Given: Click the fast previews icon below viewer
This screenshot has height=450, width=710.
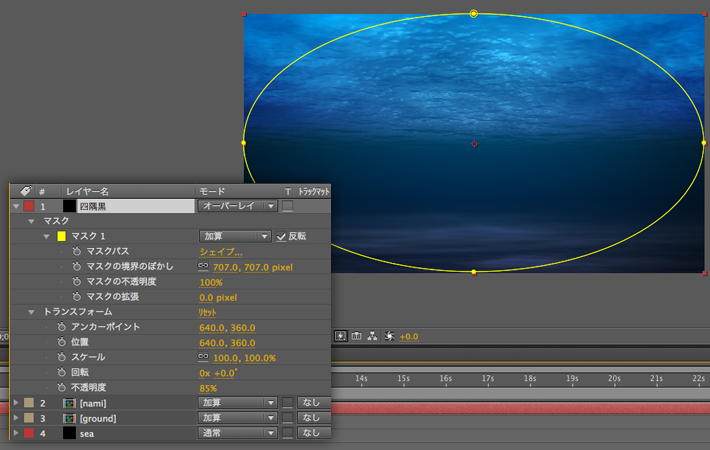Looking at the screenshot, I should coord(340,337).
